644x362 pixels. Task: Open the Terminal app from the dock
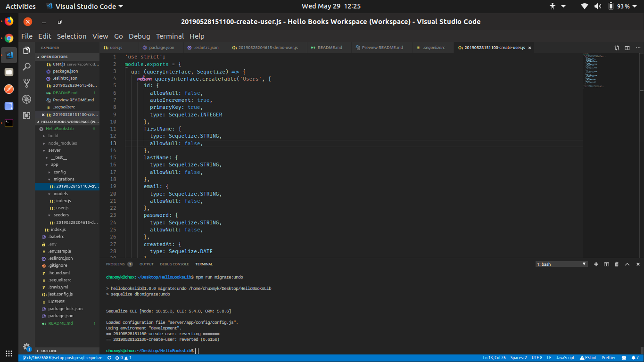pyautogui.click(x=9, y=123)
